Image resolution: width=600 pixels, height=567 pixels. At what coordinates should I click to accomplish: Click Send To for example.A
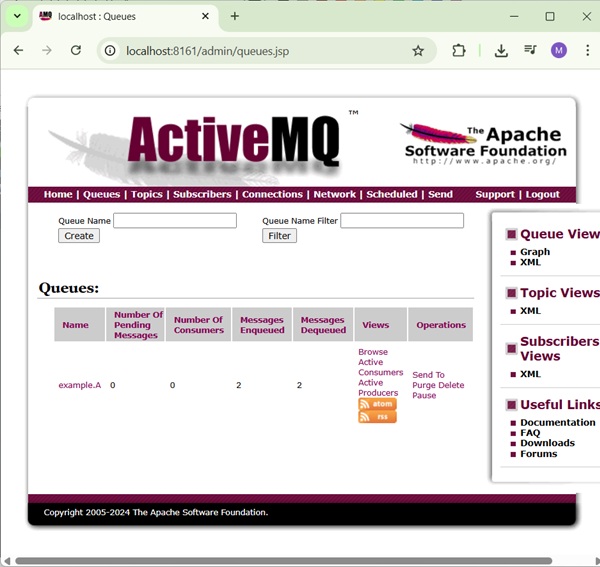click(428, 375)
